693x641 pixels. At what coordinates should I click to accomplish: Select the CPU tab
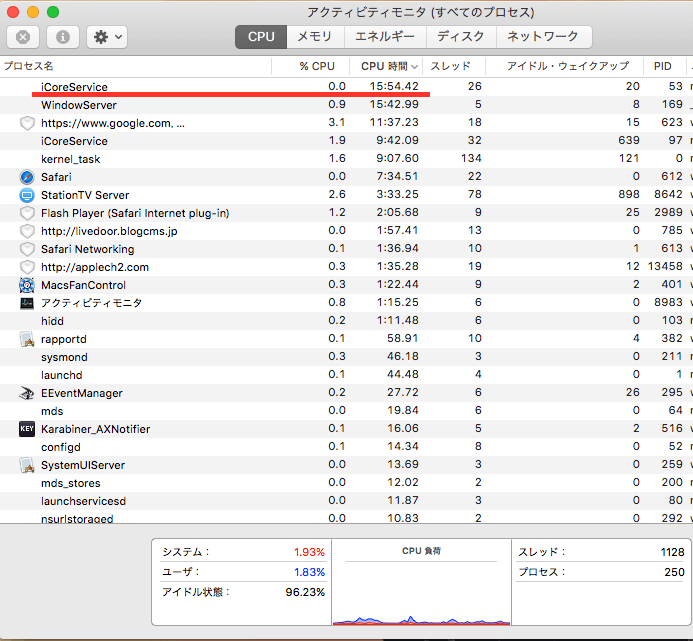point(261,37)
